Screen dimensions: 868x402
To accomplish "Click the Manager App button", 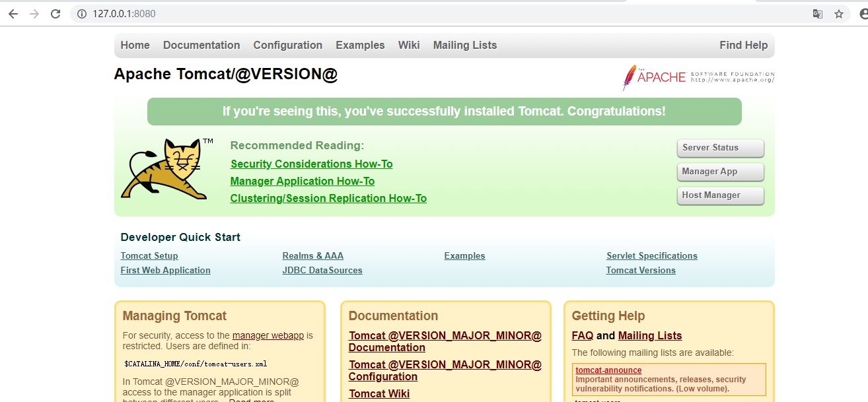I will 721,172.
